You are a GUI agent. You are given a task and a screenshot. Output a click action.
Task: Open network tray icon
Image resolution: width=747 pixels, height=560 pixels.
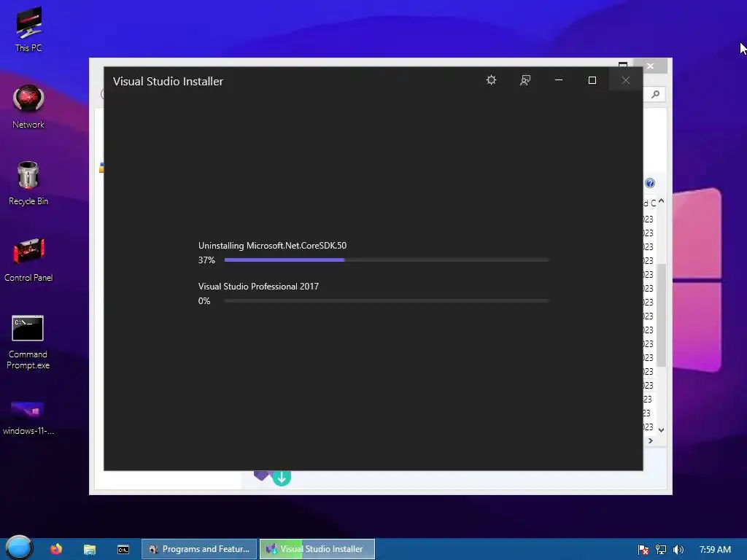coord(661,550)
